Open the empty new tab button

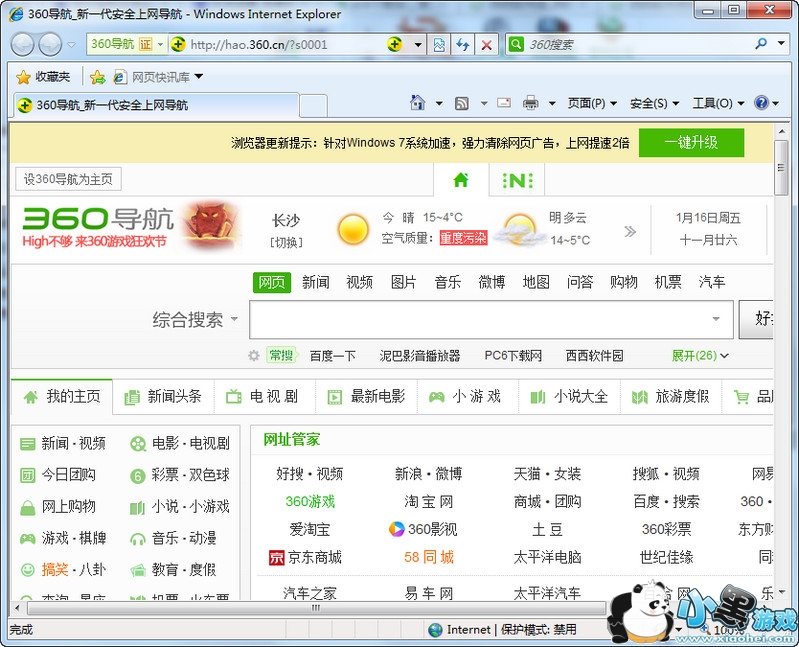313,105
